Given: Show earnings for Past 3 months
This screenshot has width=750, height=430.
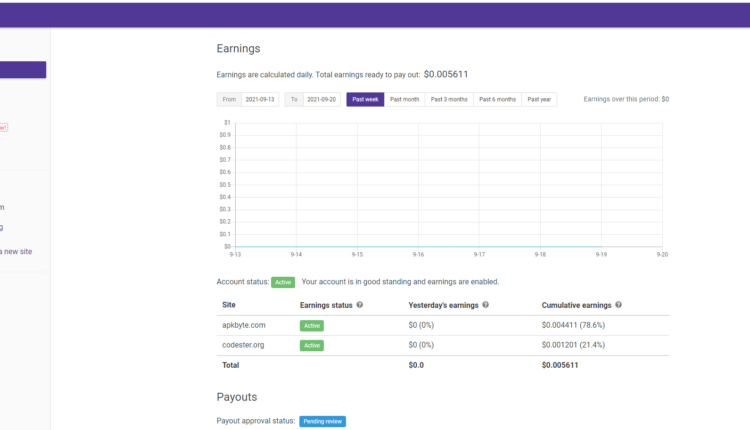Looking at the screenshot, I should pos(448,99).
